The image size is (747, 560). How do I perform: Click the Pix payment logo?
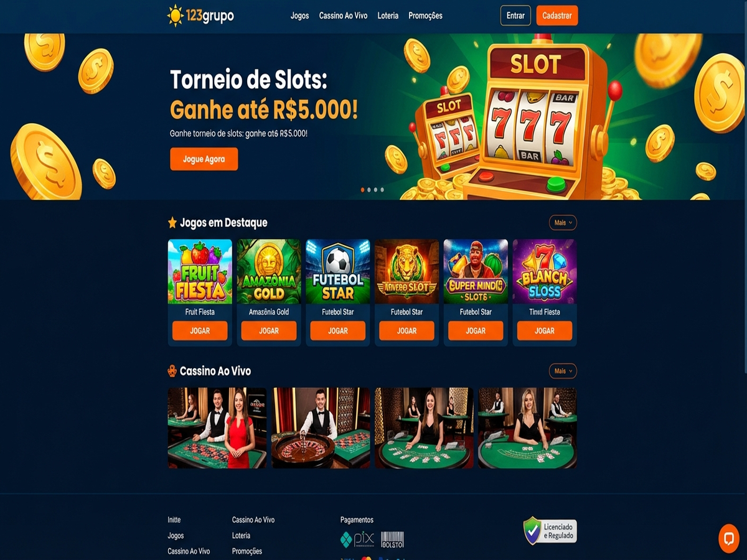(x=357, y=539)
